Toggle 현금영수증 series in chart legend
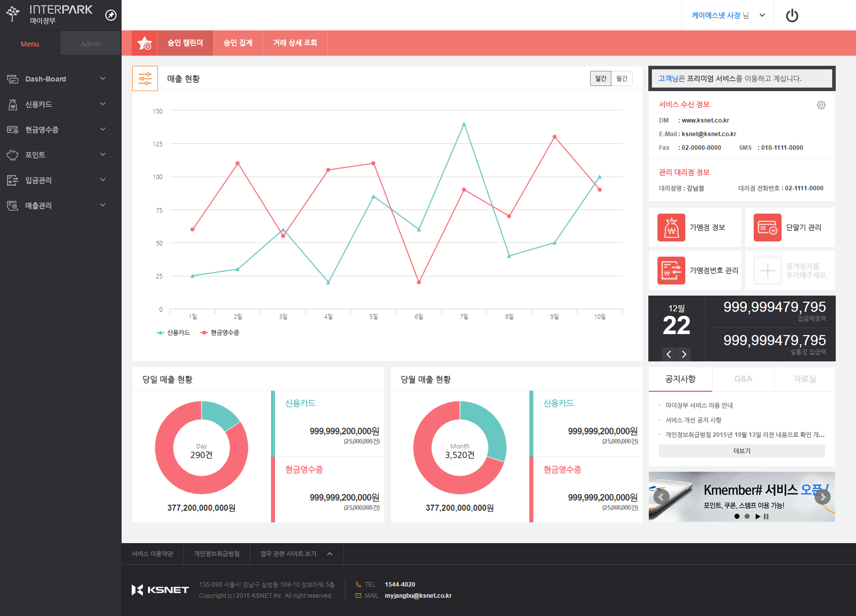The height and width of the screenshot is (616, 856). pos(220,333)
